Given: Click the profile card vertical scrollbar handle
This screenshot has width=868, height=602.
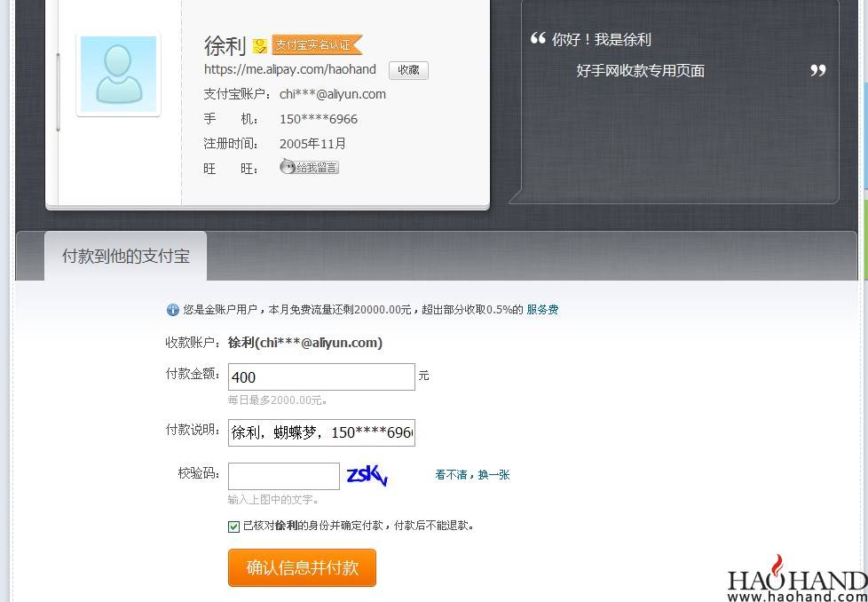Looking at the screenshot, I should 58,92.
